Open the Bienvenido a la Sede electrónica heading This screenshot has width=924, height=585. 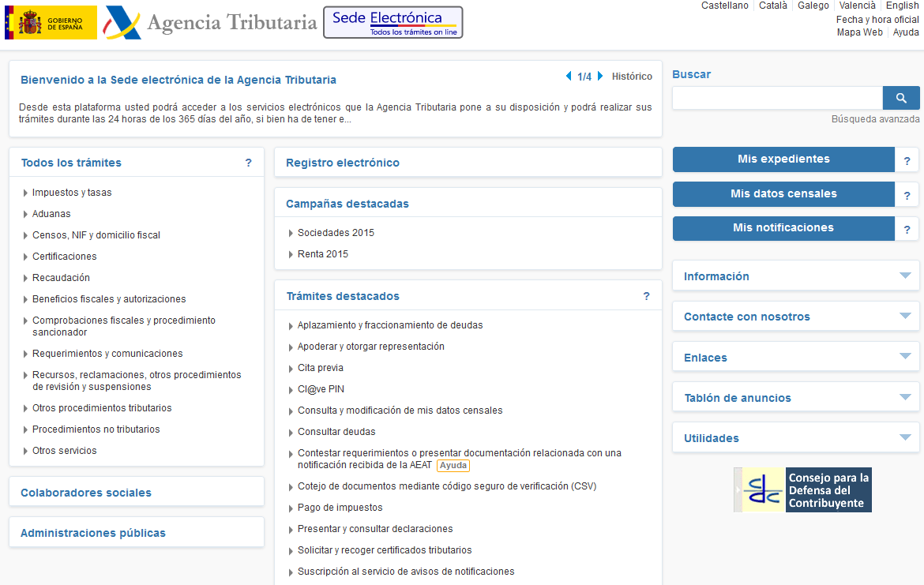(x=178, y=80)
